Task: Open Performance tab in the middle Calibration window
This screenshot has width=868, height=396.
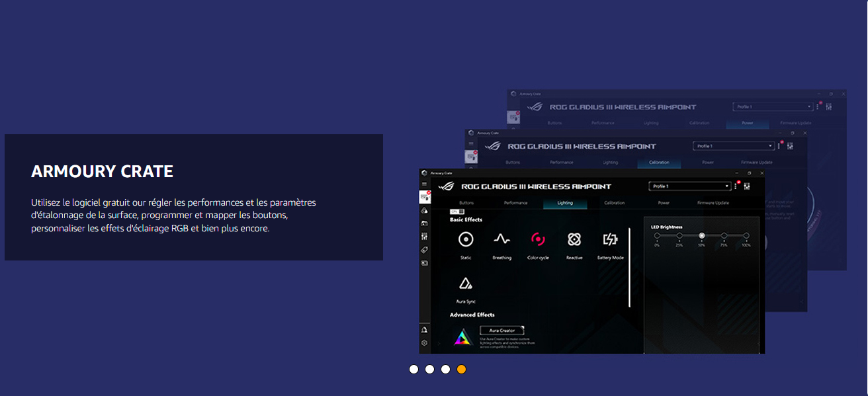Action: tap(562, 163)
